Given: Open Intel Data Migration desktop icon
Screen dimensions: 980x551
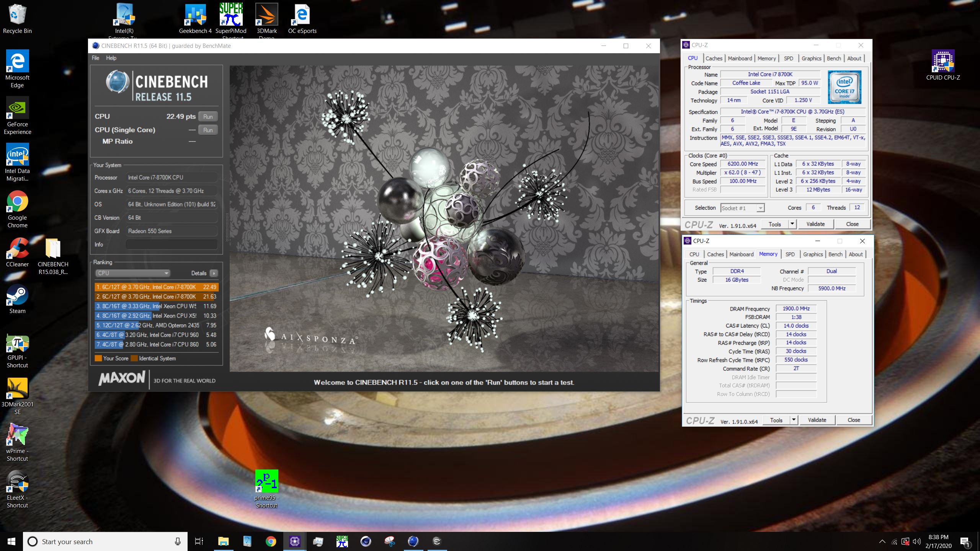Looking at the screenshot, I should (x=17, y=162).
